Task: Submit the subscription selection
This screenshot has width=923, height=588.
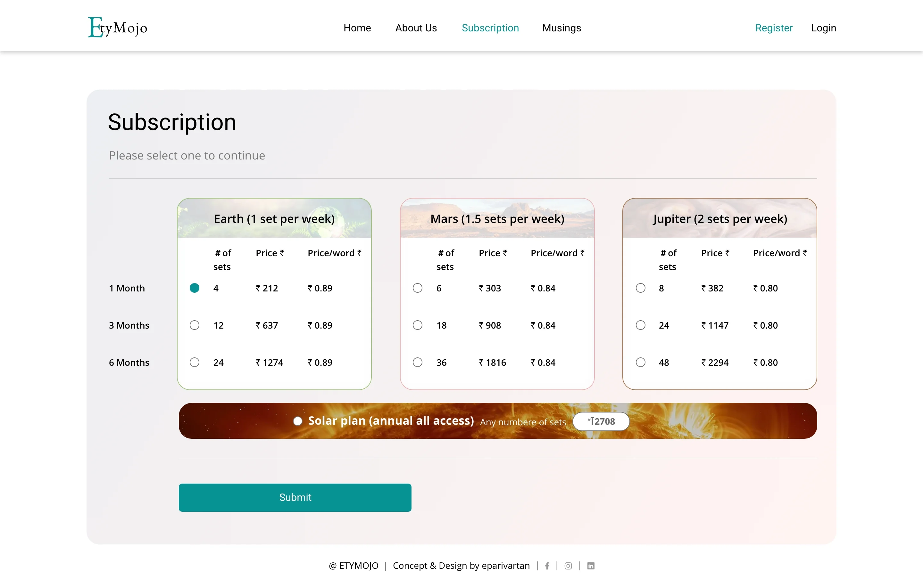Action: 295,497
